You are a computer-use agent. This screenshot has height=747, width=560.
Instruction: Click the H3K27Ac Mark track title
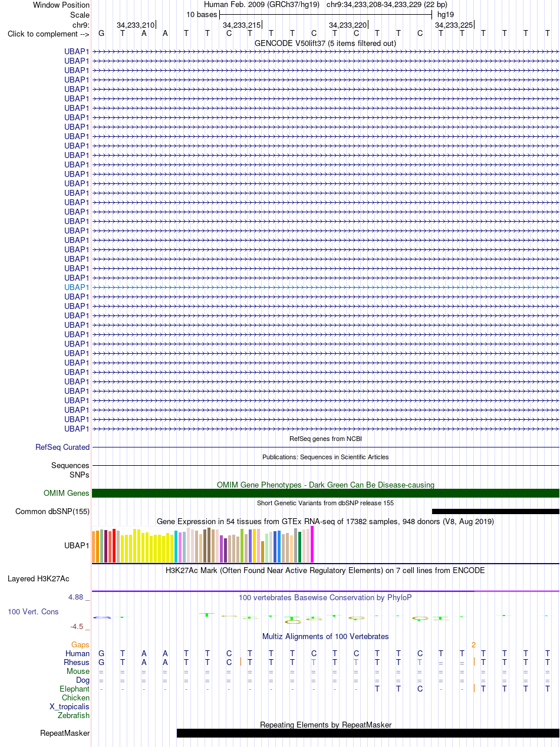pyautogui.click(x=325, y=571)
